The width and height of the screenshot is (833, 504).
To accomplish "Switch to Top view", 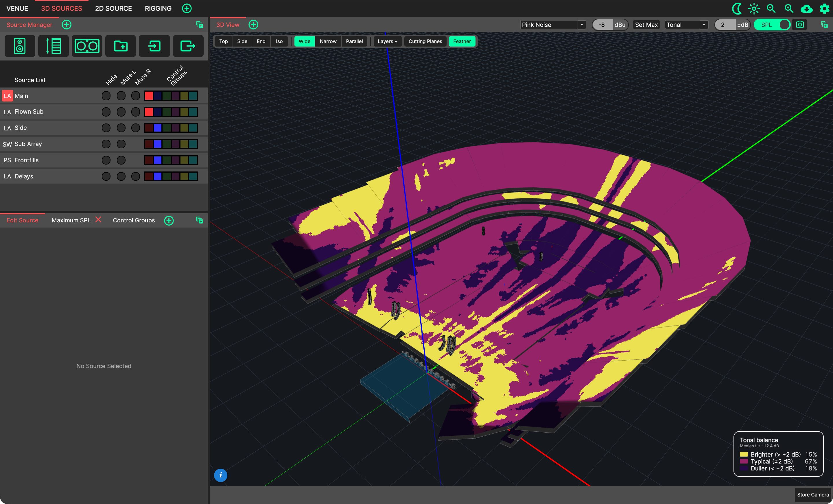I will (224, 41).
